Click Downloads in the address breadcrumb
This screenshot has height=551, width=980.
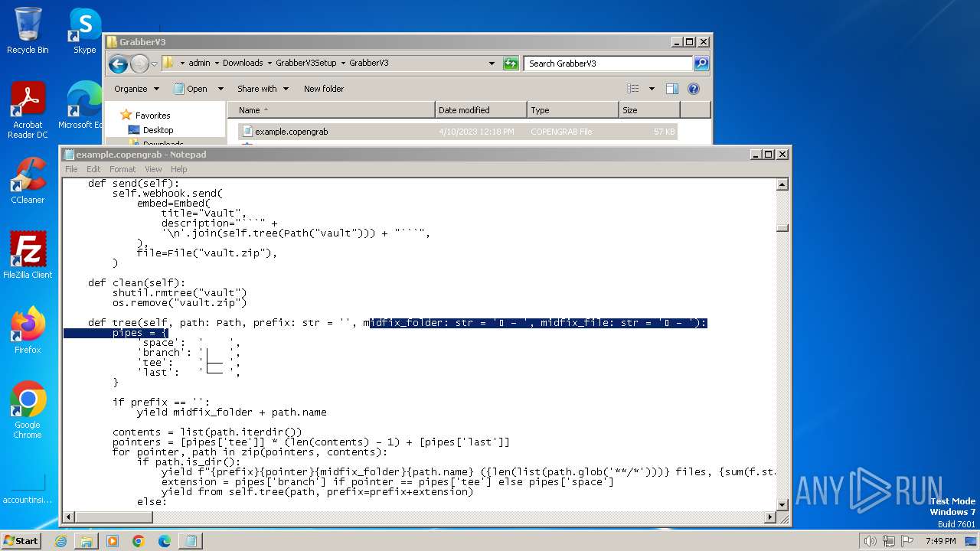[x=243, y=64]
